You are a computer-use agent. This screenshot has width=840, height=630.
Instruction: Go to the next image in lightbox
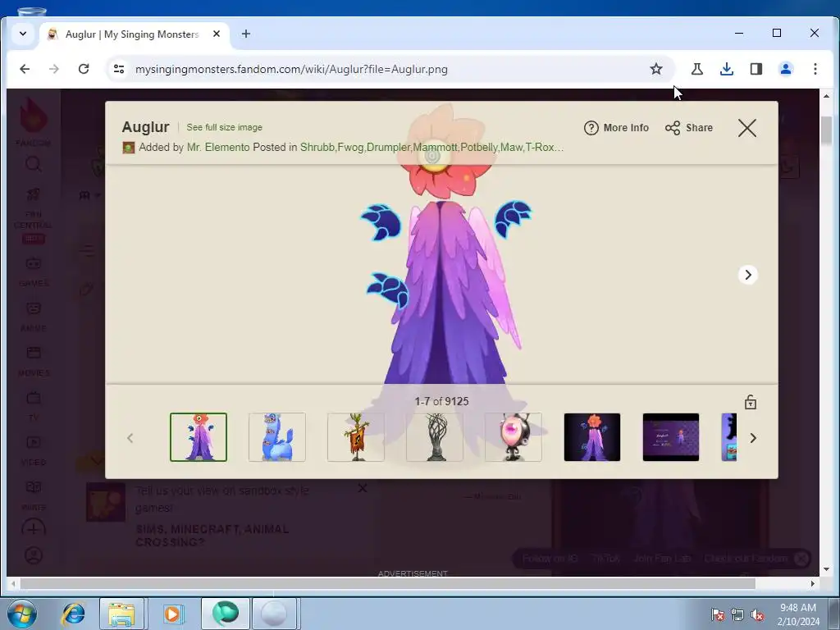(x=748, y=275)
